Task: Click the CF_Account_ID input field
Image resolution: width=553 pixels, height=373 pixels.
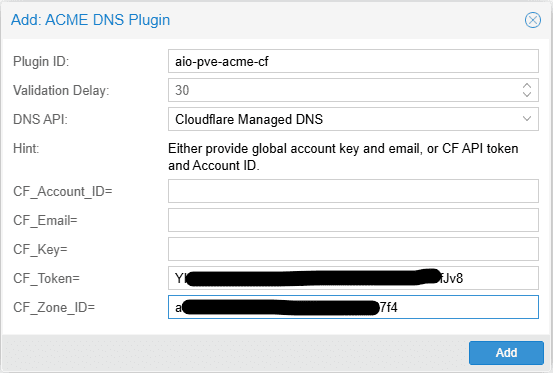Action: coord(353,191)
